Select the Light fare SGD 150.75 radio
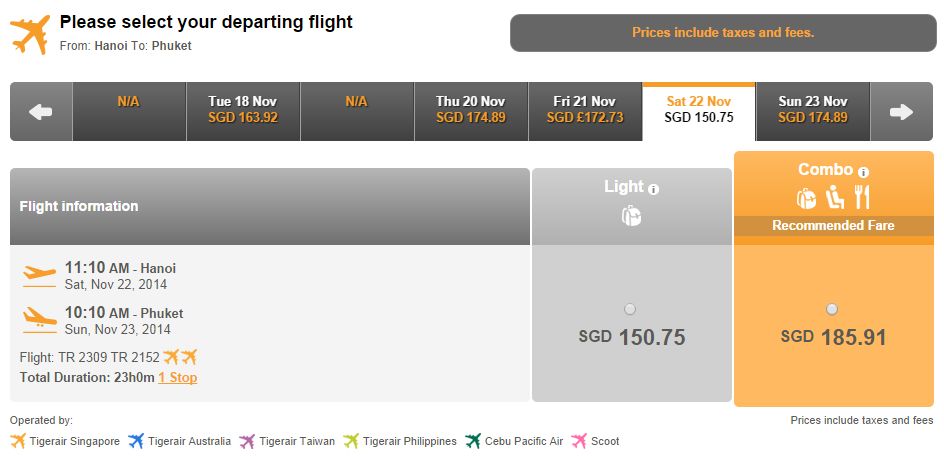The image size is (944, 456). pos(630,310)
